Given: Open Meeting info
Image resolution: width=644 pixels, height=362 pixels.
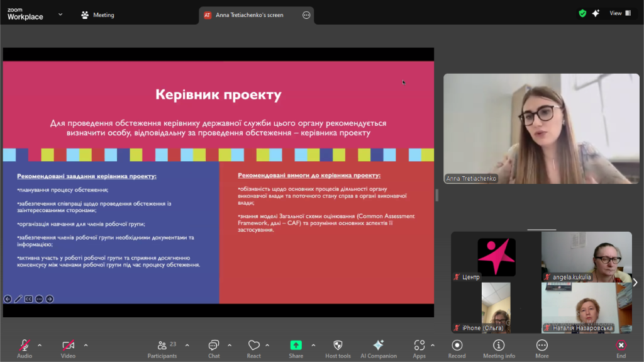Looking at the screenshot, I should click(x=499, y=349).
